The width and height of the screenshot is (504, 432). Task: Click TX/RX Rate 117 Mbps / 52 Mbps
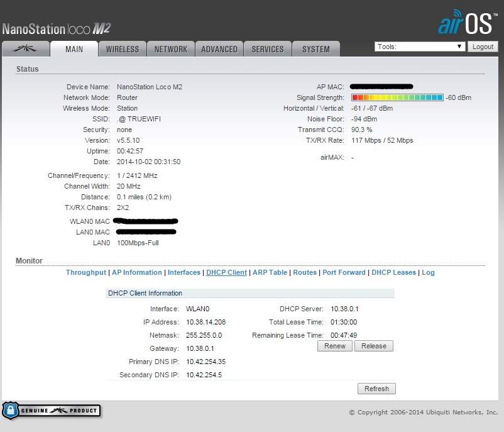382,140
